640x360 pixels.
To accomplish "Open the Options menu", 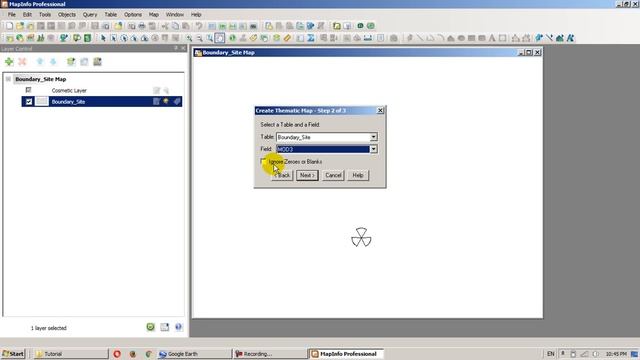I will pyautogui.click(x=133, y=14).
